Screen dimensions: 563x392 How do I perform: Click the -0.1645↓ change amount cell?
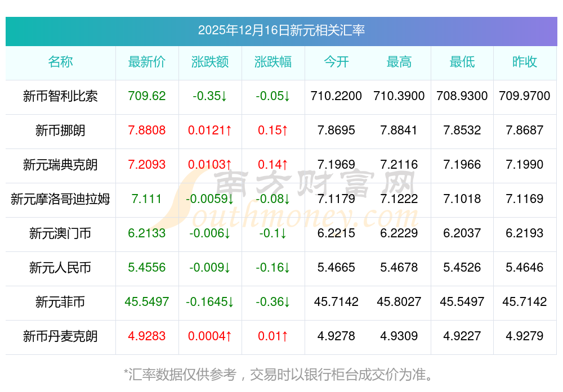210,302
